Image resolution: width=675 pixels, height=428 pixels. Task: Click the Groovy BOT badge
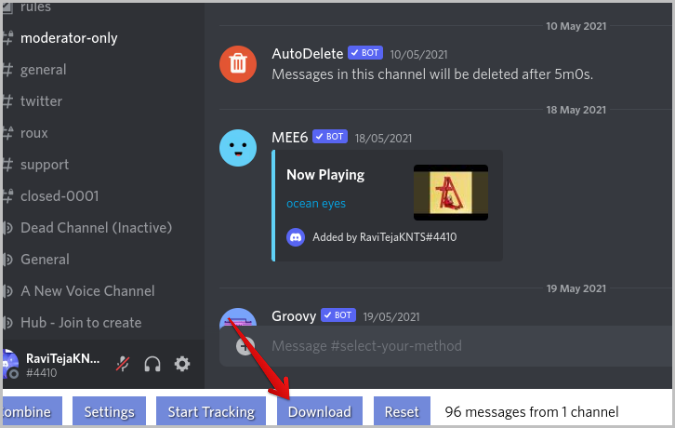point(338,315)
